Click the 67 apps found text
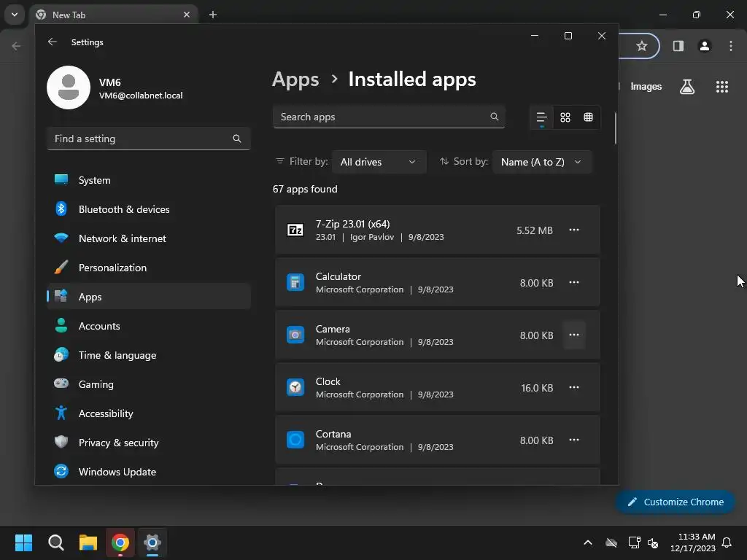747x560 pixels. pyautogui.click(x=305, y=189)
